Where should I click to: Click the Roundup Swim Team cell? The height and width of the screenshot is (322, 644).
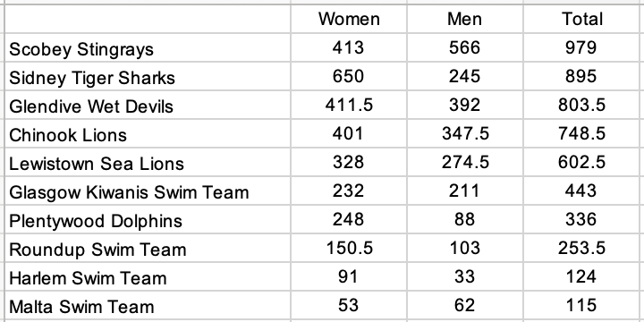point(148,249)
